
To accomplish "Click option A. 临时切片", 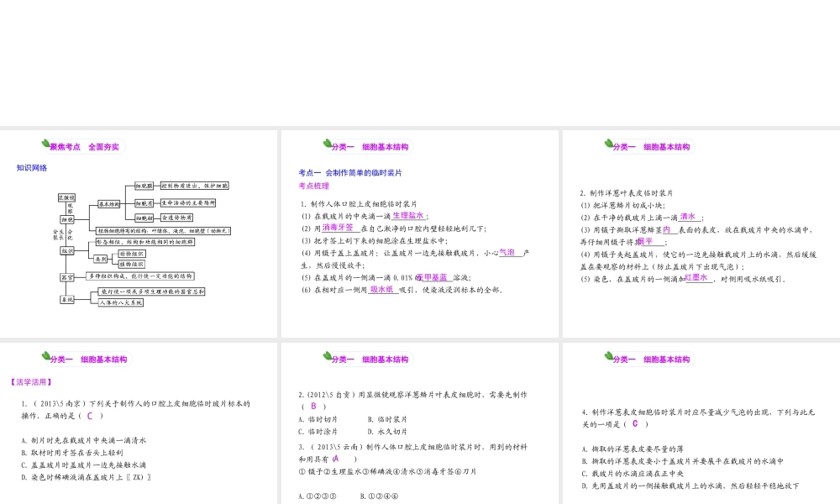I will click(x=318, y=419).
